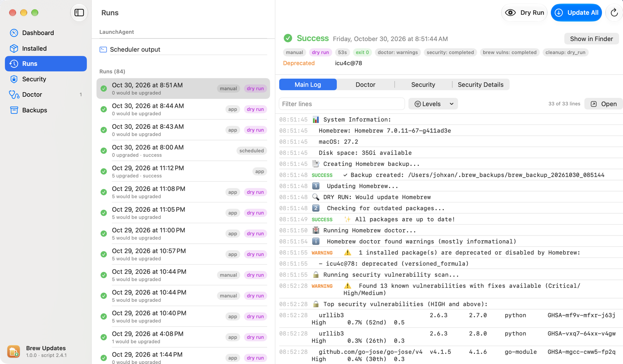Viewport: 623px width, 364px height.
Task: Select the scheduled Oct 30 8:00 AM run
Action: (183, 151)
